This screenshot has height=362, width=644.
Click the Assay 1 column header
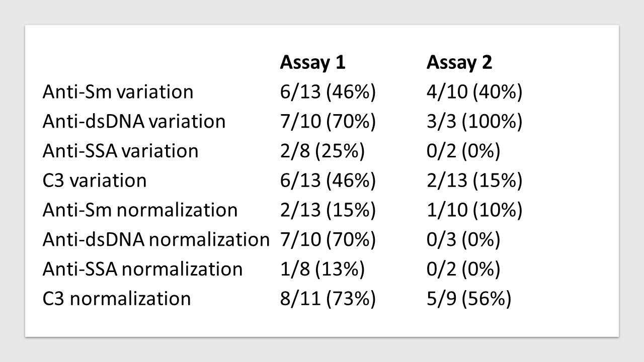pyautogui.click(x=312, y=62)
